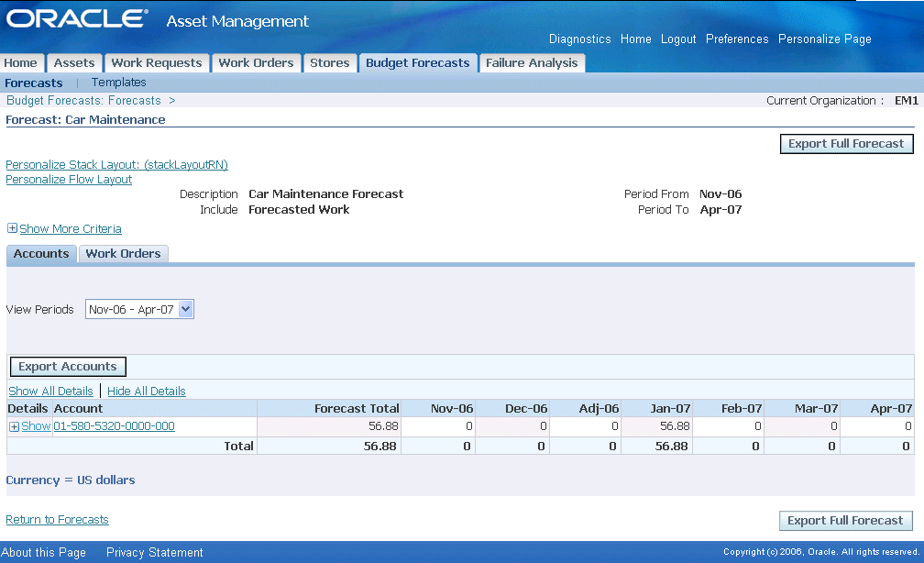Image resolution: width=924 pixels, height=563 pixels.
Task: Switch to Work Requests tab
Action: tap(157, 63)
